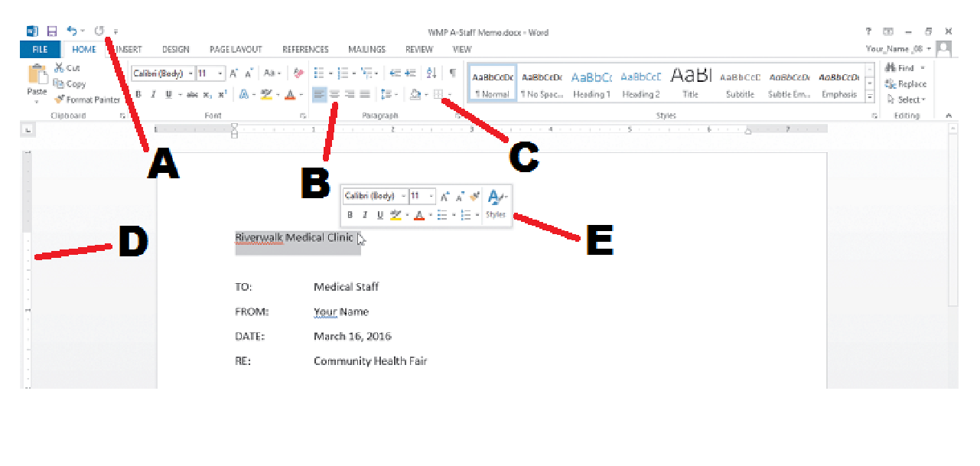Screen dimensions: 980x466
Task: Click the Borders icon in the Paragraph group
Action: (x=438, y=95)
